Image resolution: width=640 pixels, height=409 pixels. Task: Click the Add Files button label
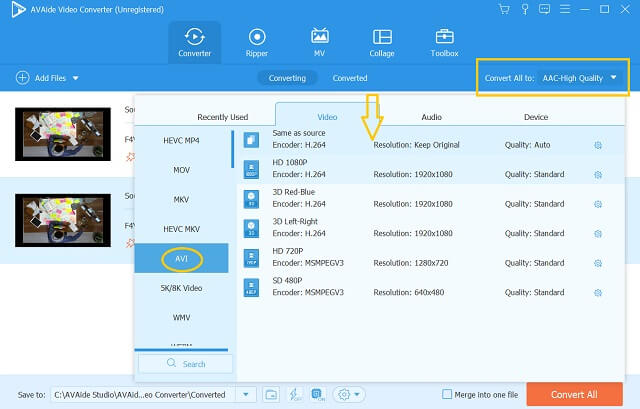(x=50, y=78)
